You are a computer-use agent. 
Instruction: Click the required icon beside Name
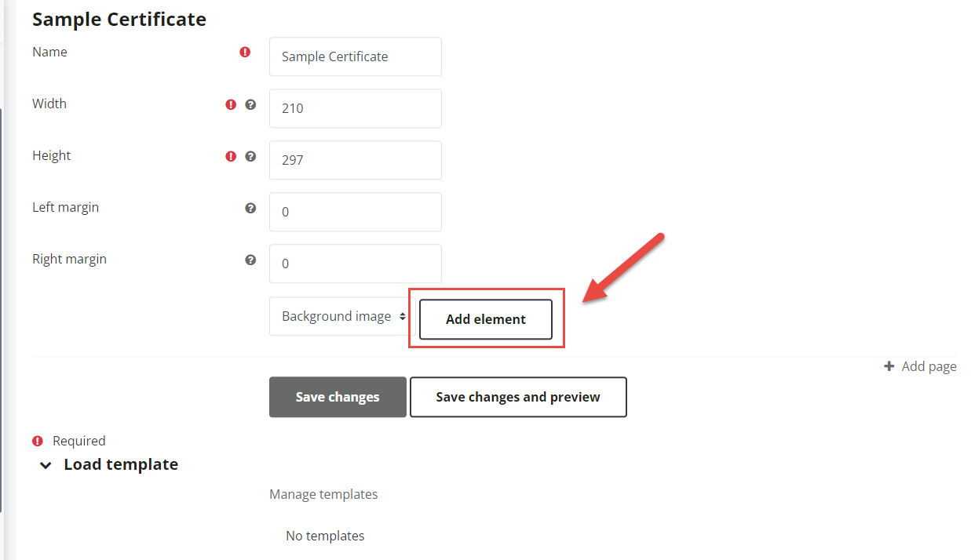pyautogui.click(x=245, y=53)
